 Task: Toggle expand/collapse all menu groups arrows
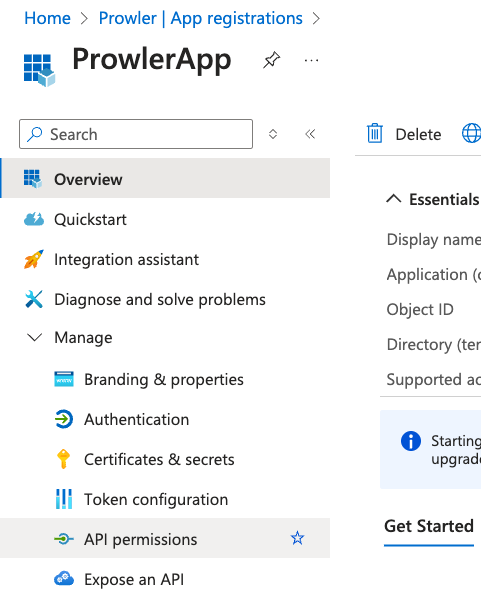click(x=273, y=134)
